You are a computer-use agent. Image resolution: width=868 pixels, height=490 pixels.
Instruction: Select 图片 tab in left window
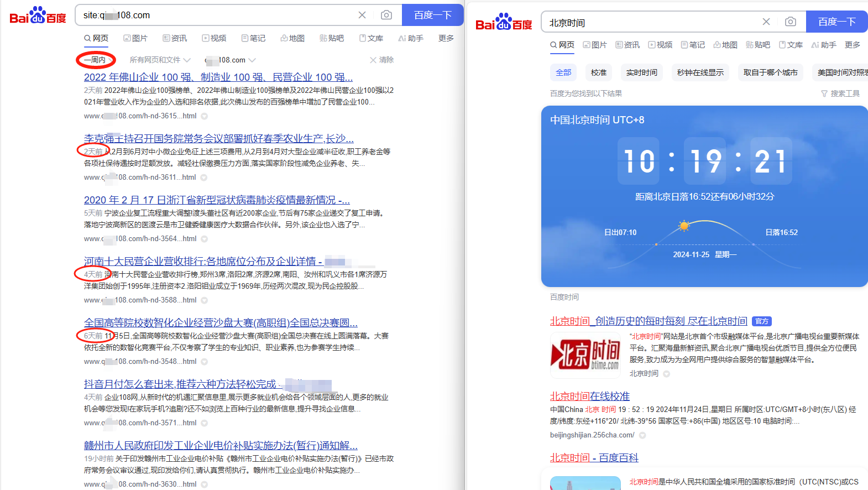tap(135, 38)
